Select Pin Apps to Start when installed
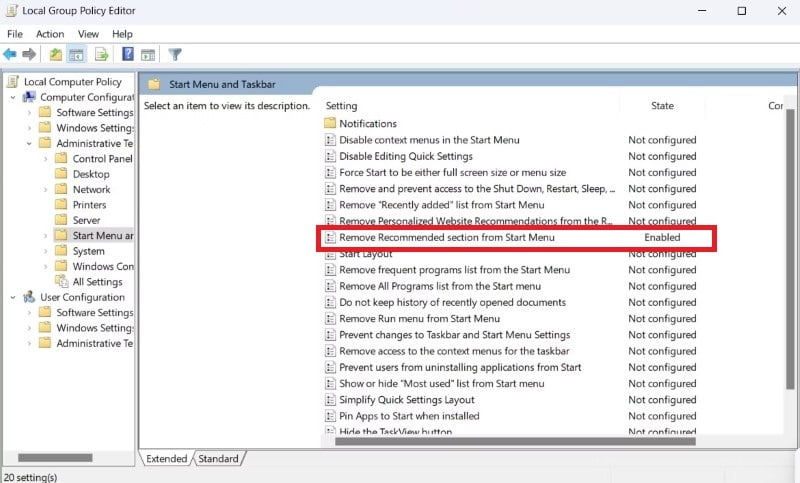This screenshot has width=800, height=483. point(409,416)
